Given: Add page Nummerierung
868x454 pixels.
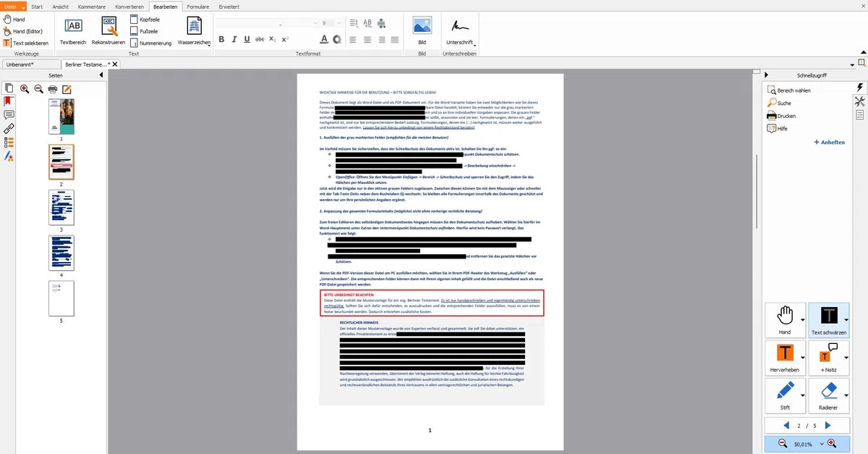Looking at the screenshot, I should pos(151,43).
